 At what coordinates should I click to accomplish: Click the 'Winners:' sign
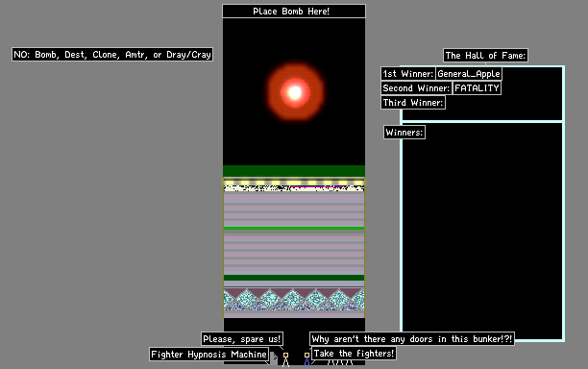tap(404, 133)
